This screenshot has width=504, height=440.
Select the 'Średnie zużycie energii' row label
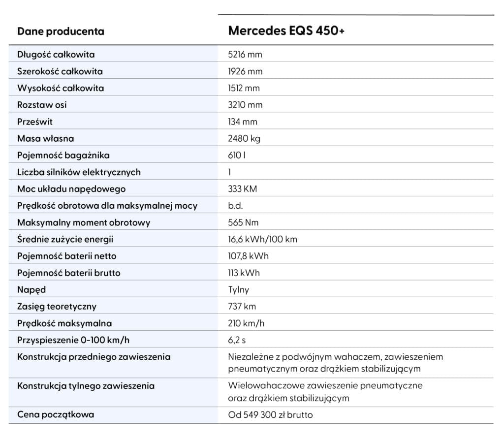(65, 239)
